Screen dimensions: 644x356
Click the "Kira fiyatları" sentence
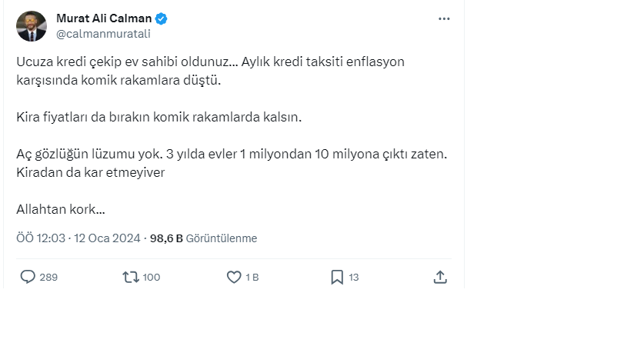pyautogui.click(x=159, y=118)
